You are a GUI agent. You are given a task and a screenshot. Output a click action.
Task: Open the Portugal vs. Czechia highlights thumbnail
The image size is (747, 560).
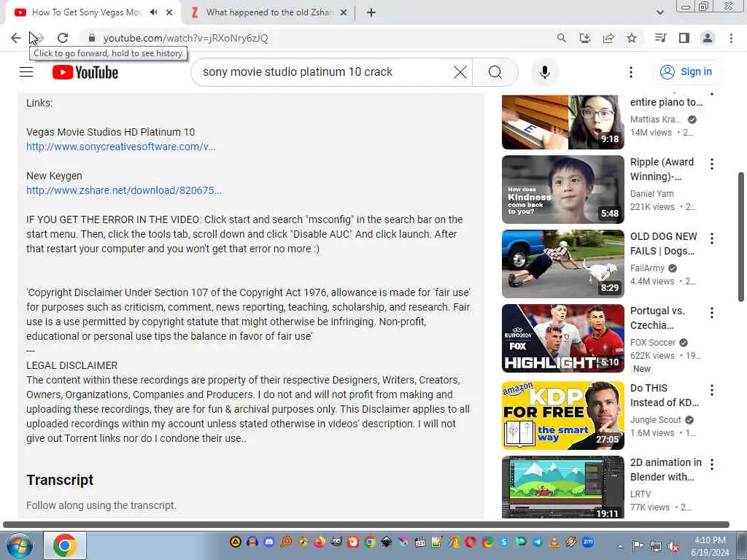coord(562,338)
